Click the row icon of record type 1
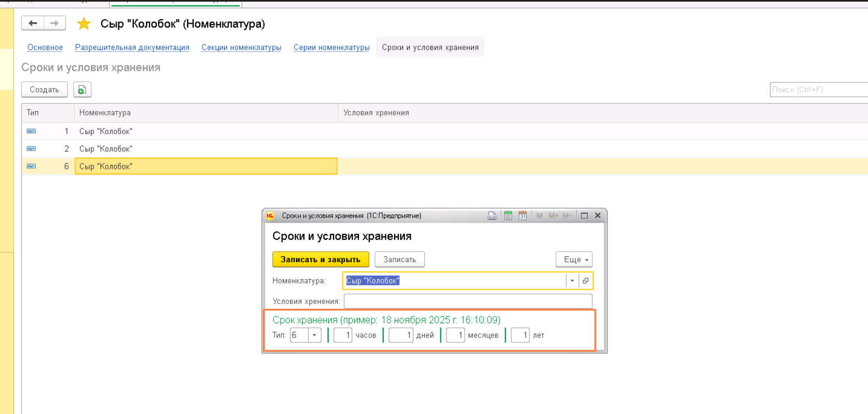The image size is (868, 414). tap(31, 131)
